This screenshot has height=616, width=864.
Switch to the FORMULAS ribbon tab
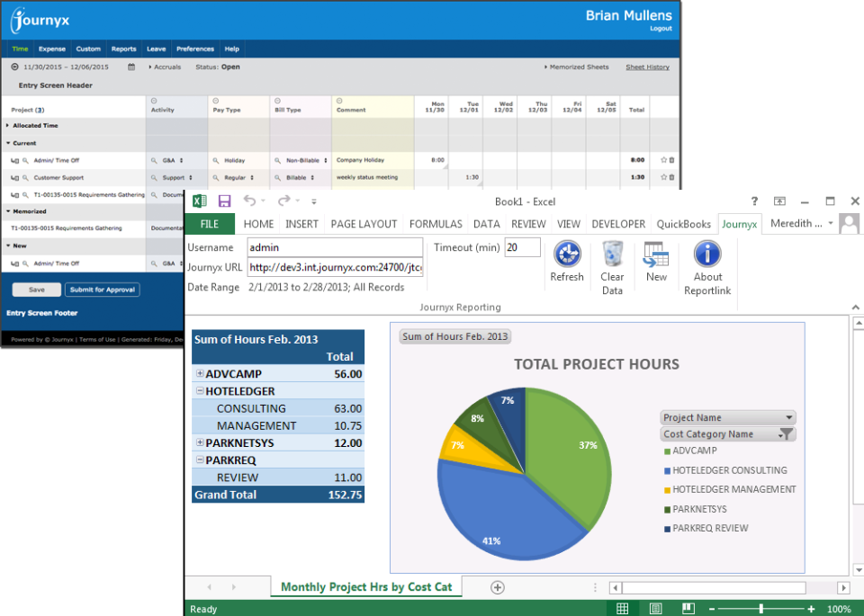(436, 224)
